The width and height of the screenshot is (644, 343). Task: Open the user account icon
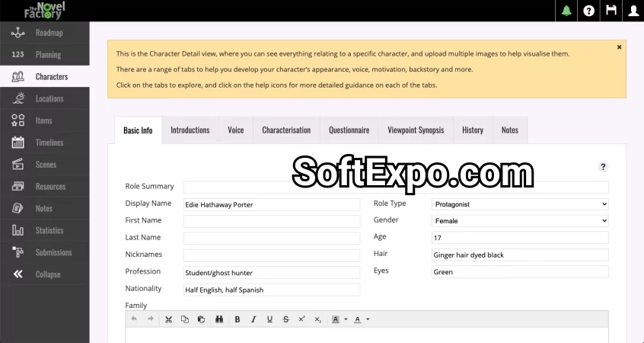click(633, 11)
